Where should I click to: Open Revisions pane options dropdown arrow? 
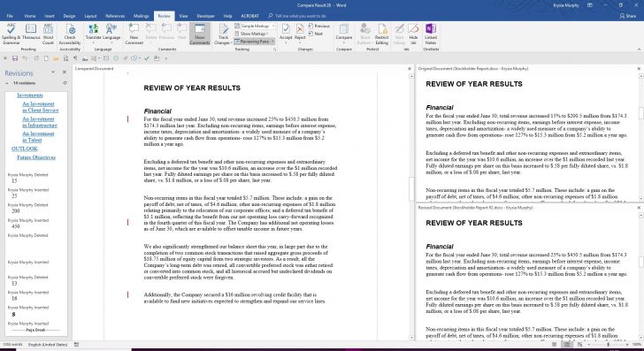[53, 72]
